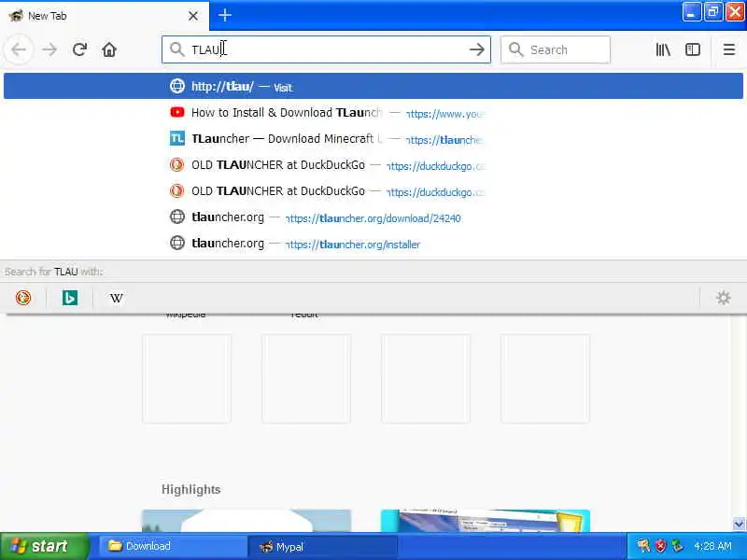Restore down the browser window

pos(713,12)
